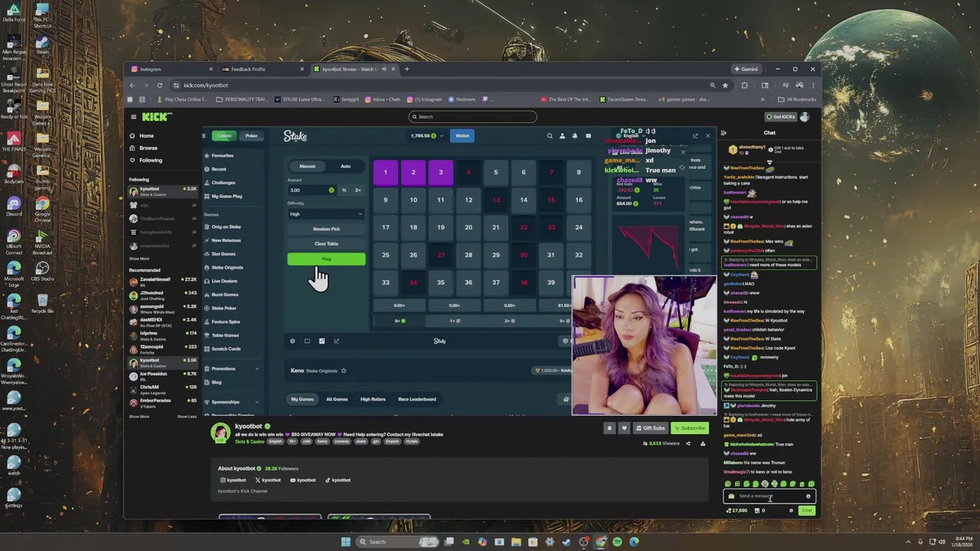Click the Windows Start button

[345, 542]
